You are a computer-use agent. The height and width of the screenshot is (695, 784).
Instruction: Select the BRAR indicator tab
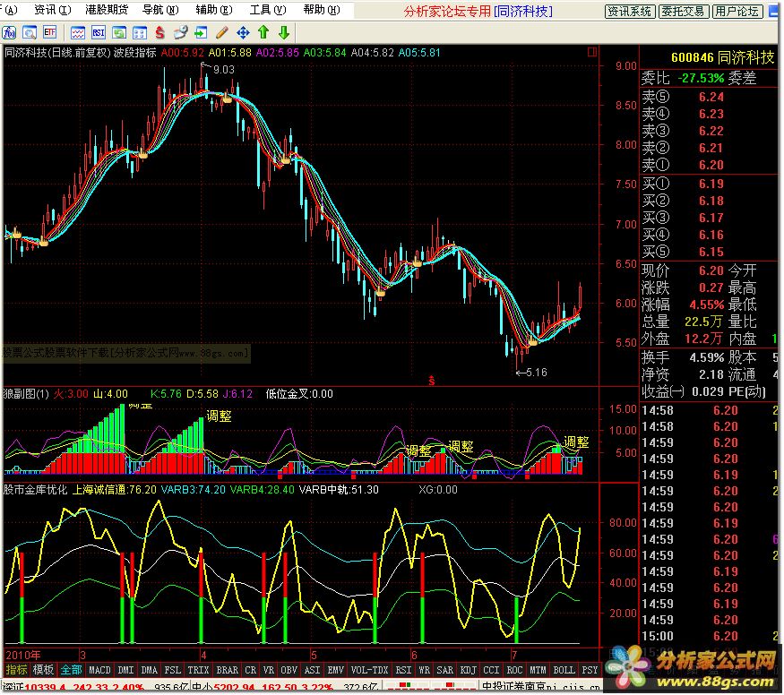[x=227, y=670]
